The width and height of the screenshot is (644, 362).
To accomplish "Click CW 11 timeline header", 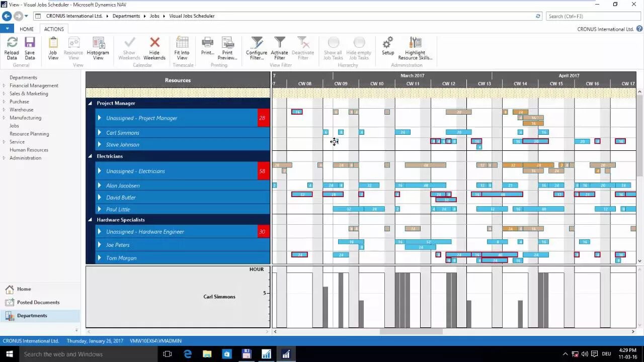I will [x=413, y=84].
